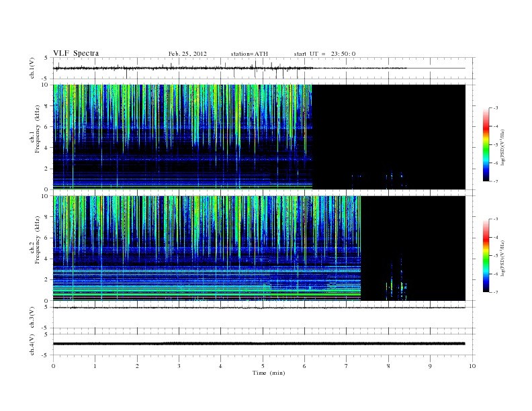Click the 'ch.4(V)' axis label
The width and height of the screenshot is (532, 411).
click(32, 345)
